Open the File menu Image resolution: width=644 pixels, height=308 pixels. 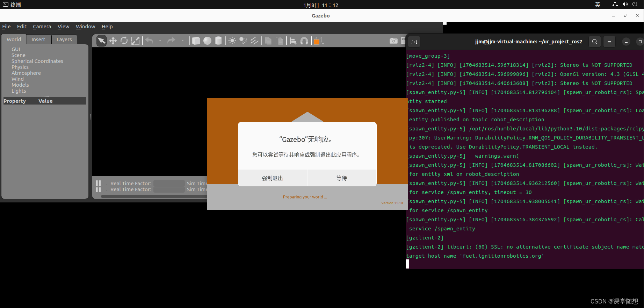pyautogui.click(x=6, y=27)
